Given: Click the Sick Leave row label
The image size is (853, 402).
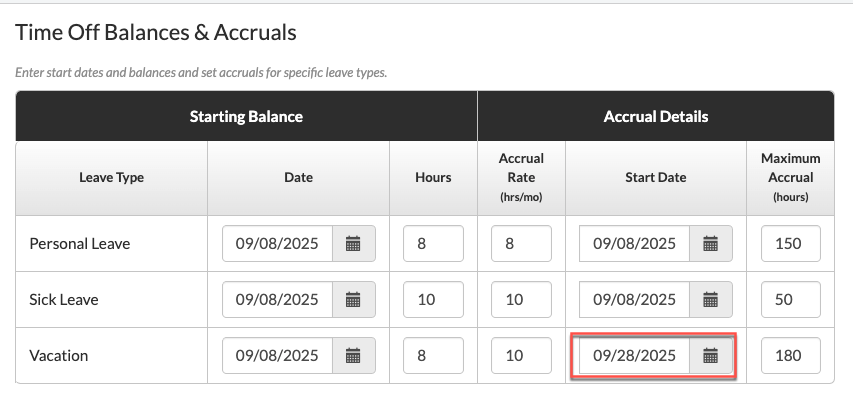Looking at the screenshot, I should [64, 300].
